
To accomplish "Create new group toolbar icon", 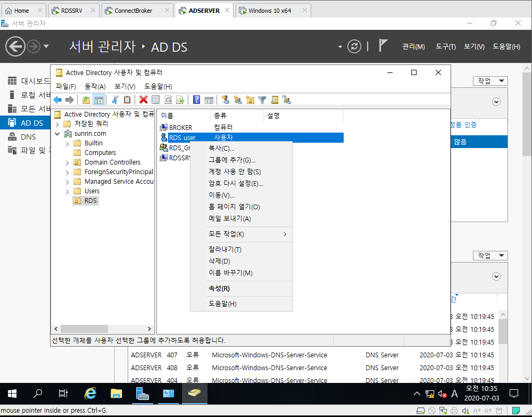I will click(238, 100).
